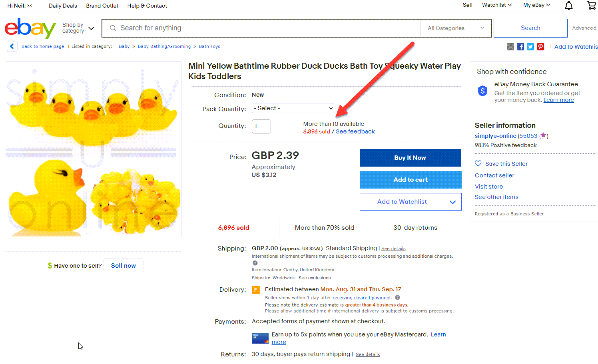Share listing on Pinterest icon

[540, 47]
